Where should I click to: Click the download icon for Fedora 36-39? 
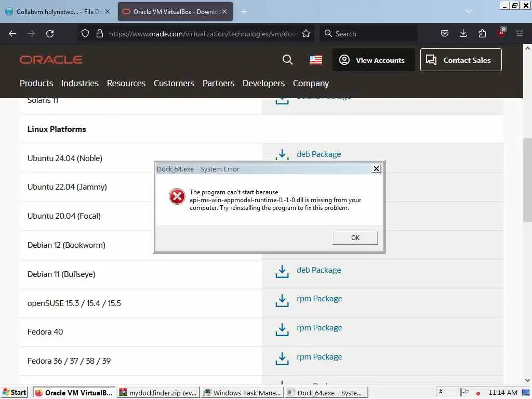pyautogui.click(x=282, y=358)
